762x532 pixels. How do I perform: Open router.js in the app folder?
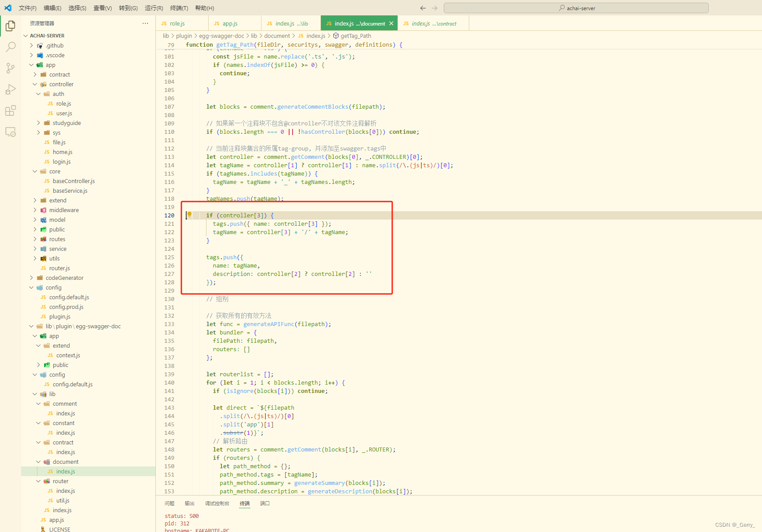(88, 268)
